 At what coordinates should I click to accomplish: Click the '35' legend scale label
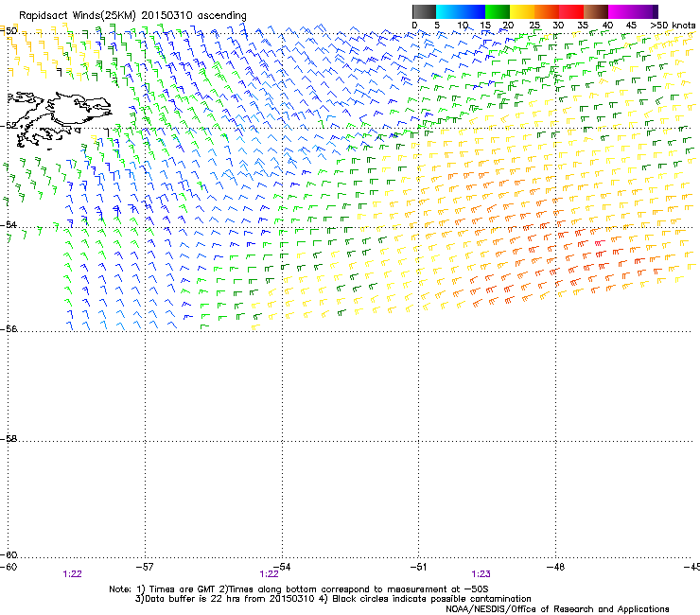click(583, 26)
